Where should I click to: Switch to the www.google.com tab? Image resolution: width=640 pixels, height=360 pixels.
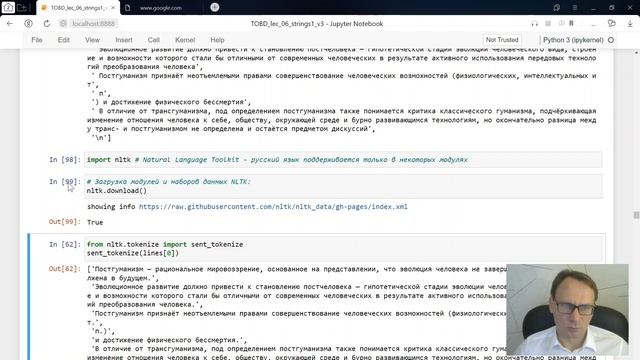point(160,8)
